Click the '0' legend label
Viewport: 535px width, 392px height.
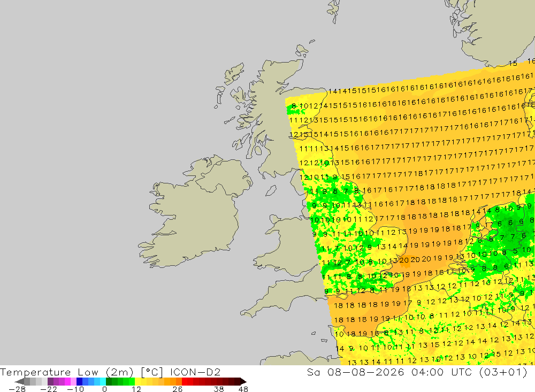pos(104,389)
